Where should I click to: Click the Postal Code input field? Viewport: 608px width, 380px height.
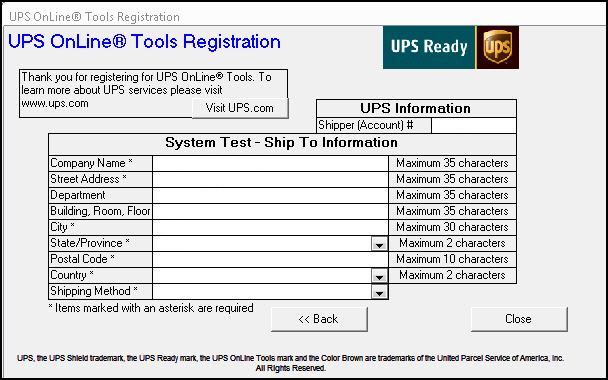tap(270, 259)
